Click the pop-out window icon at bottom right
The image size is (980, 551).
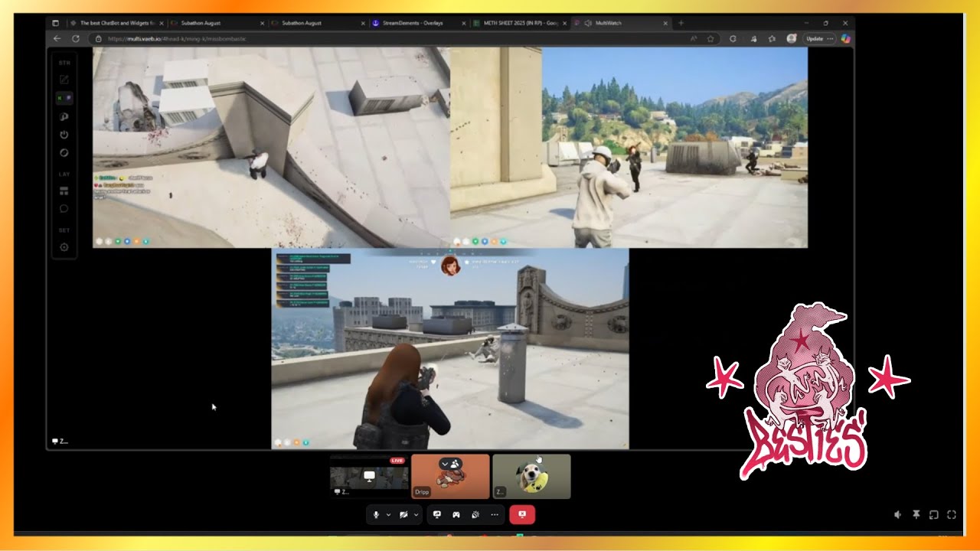point(933,515)
